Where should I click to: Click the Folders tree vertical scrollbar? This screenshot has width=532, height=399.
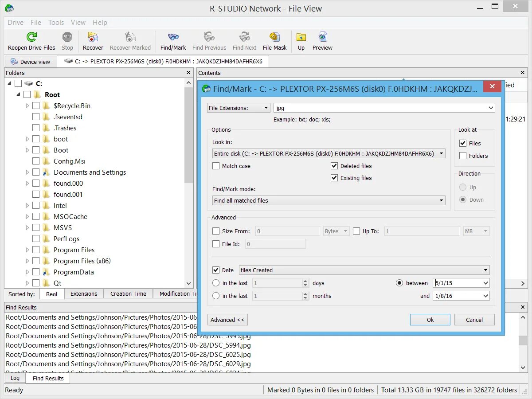click(x=189, y=134)
